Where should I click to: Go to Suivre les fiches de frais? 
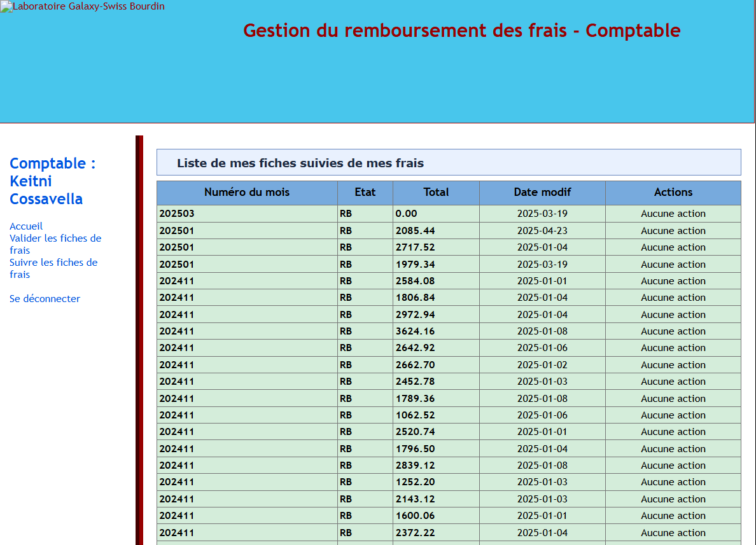[x=53, y=268]
